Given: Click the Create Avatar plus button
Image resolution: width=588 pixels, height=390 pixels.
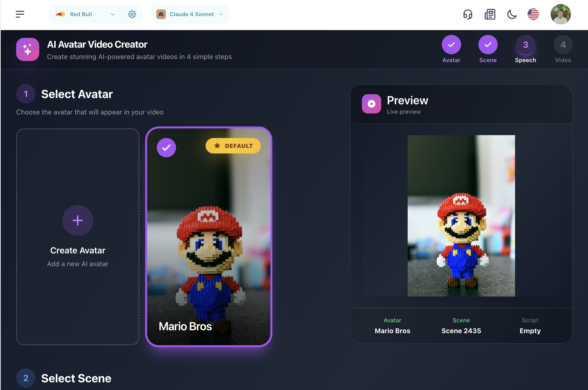Looking at the screenshot, I should click(78, 220).
